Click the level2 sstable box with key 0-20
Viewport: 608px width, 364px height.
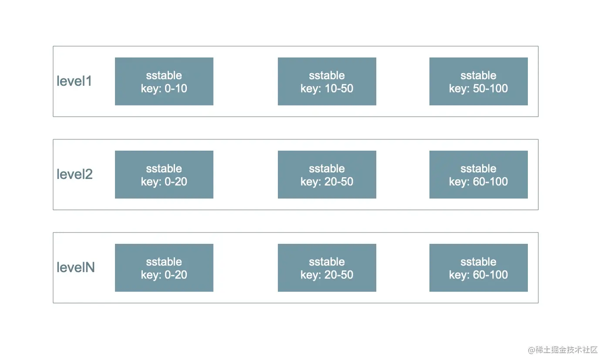pos(164,175)
